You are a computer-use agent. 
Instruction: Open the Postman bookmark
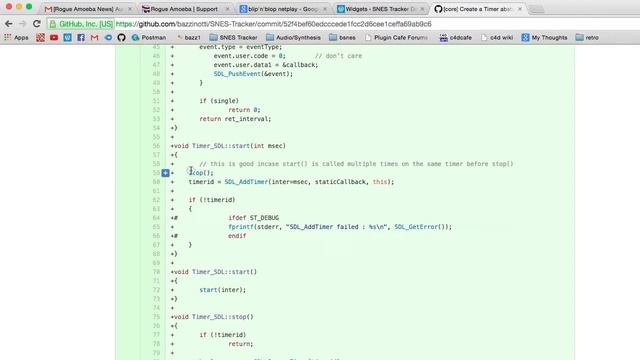point(149,38)
